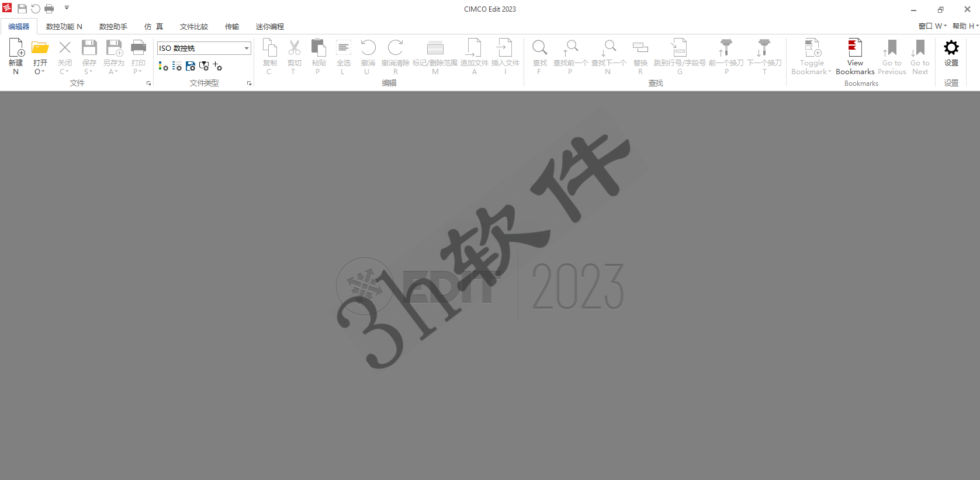The height and width of the screenshot is (480, 980).
Task: Click the Go to Next bookmark icon
Action: tap(919, 48)
